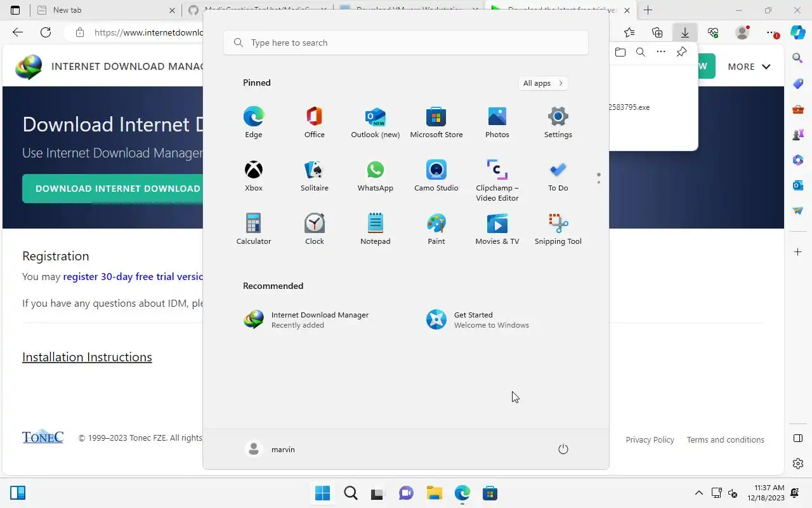Open Browser essentials heart icon
Viewport: 812px width, 508px height.
713,32
